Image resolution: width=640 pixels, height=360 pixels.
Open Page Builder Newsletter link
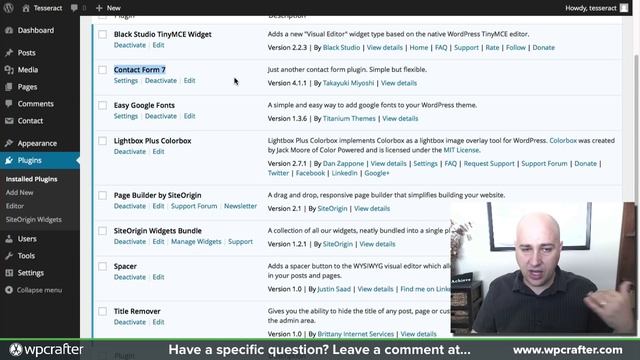(240, 206)
